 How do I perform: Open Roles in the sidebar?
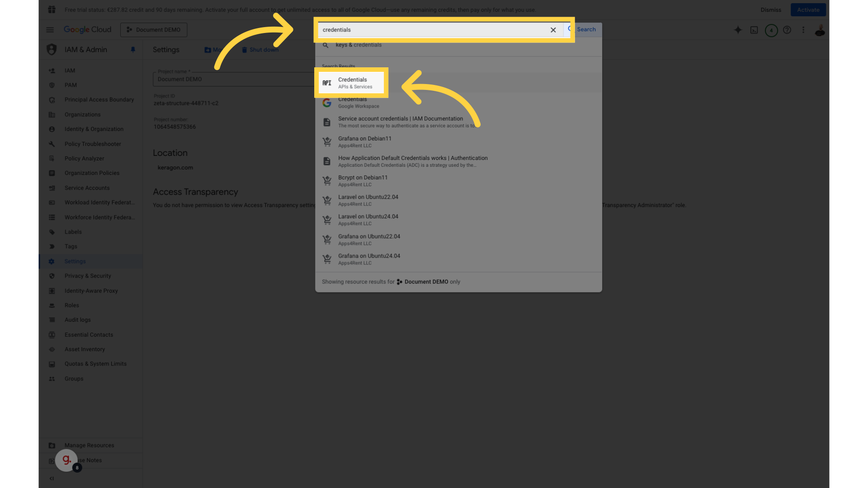[90, 305]
